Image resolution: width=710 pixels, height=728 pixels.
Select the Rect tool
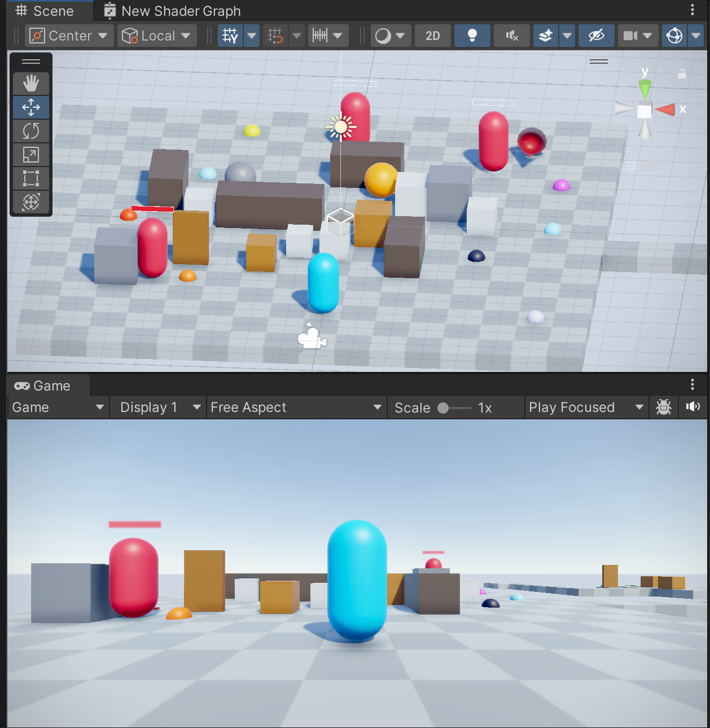point(31,178)
